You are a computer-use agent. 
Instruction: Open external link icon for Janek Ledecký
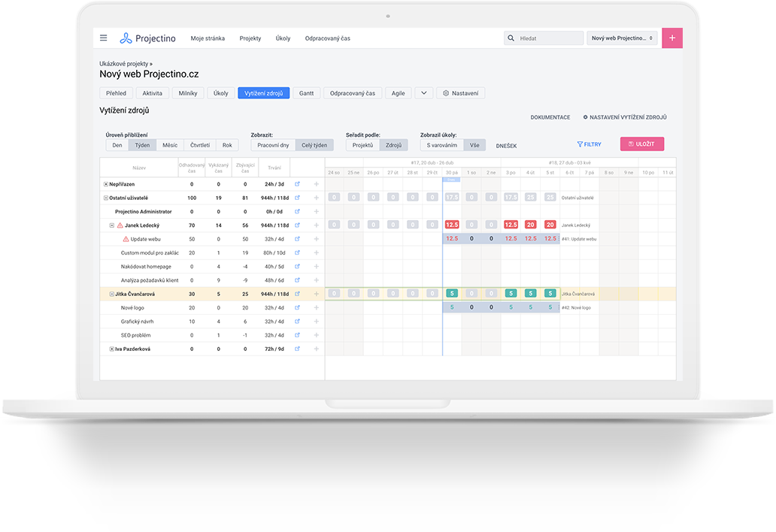298,225
